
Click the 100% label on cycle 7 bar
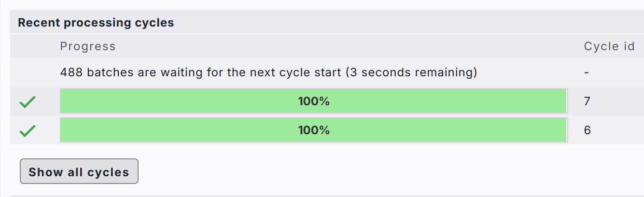click(x=314, y=101)
